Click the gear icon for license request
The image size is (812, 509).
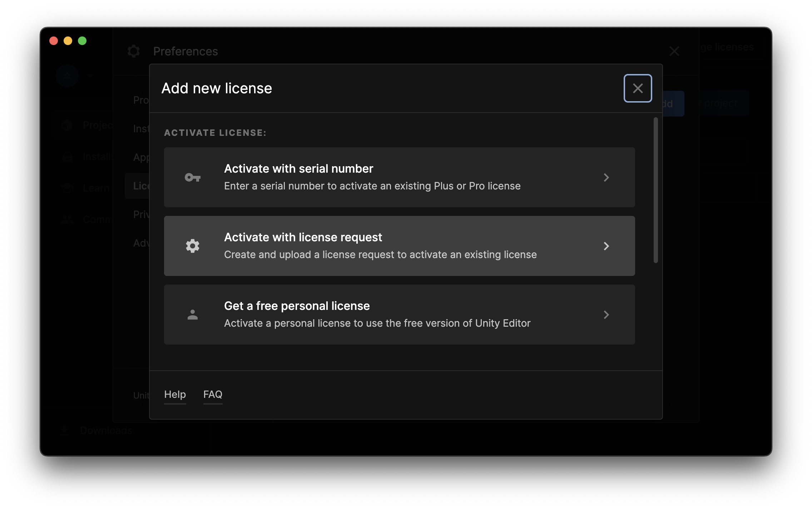(192, 246)
